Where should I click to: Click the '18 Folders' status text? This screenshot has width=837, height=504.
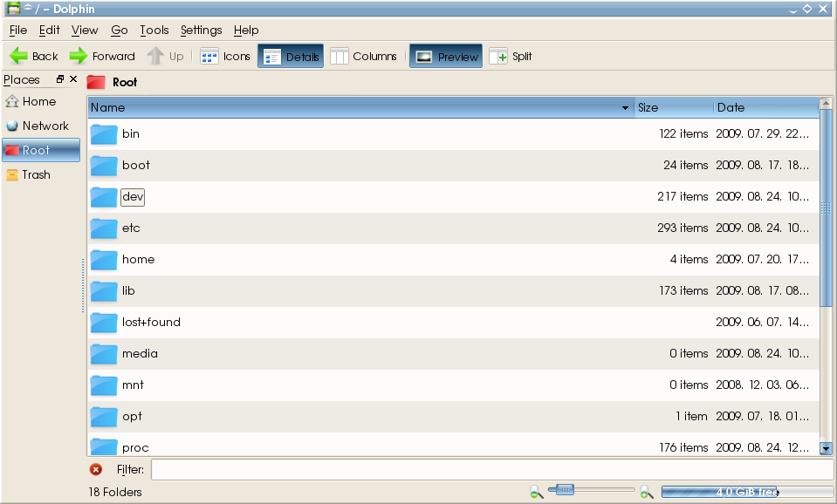[x=115, y=493]
